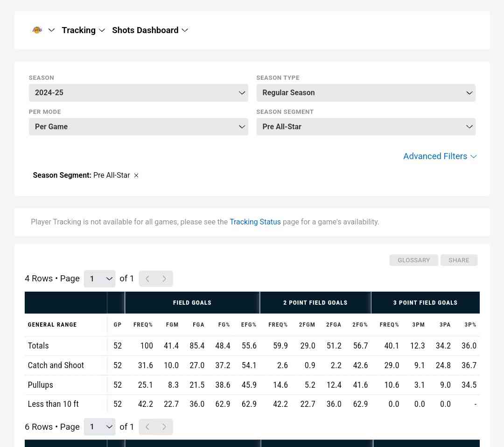Expand Advanced Filters
Screen dimensions: 504x447
(x=440, y=156)
